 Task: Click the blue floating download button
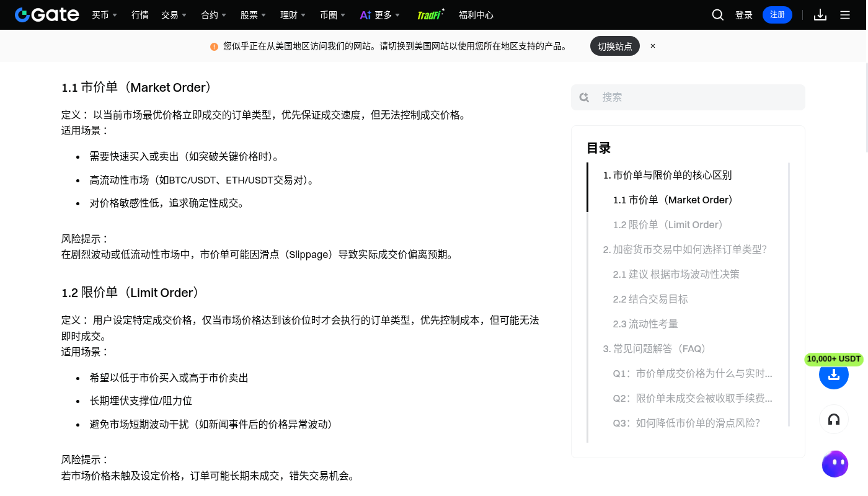click(834, 374)
